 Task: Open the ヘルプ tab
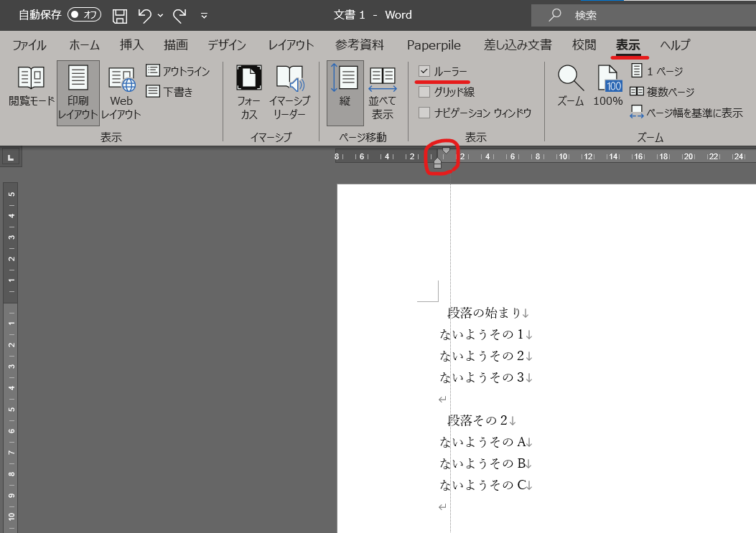pyautogui.click(x=675, y=45)
